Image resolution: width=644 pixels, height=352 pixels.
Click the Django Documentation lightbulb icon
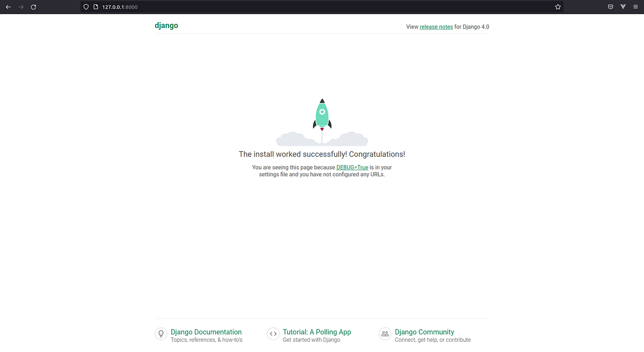pos(161,334)
